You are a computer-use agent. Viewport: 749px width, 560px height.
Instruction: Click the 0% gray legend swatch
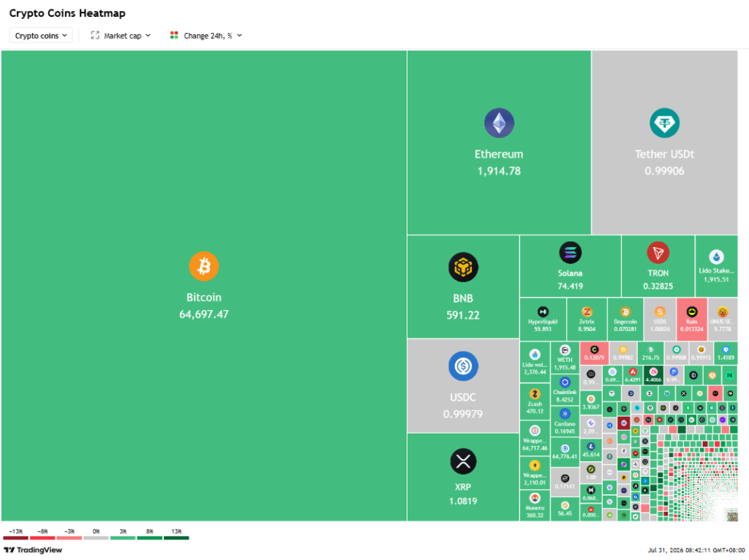[96, 538]
